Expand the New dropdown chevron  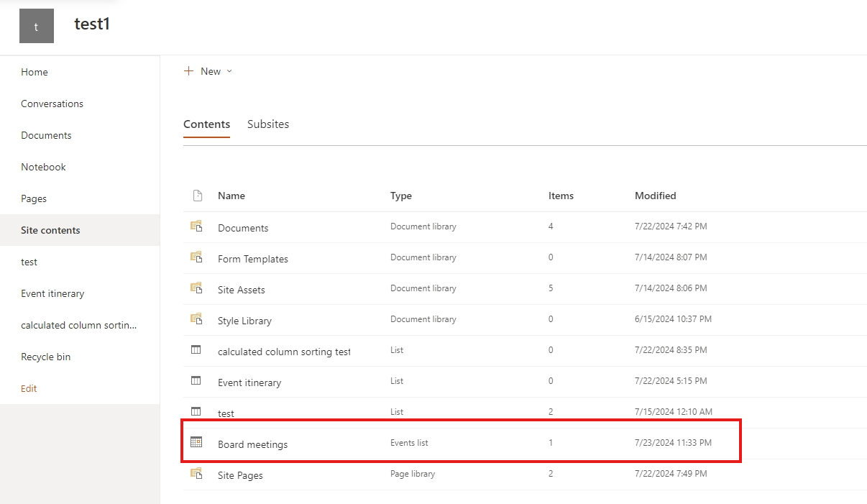coord(229,71)
